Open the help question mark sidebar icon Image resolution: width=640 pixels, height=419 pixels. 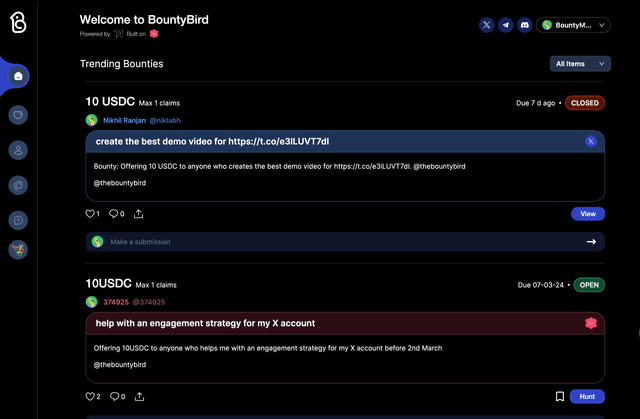point(18,220)
